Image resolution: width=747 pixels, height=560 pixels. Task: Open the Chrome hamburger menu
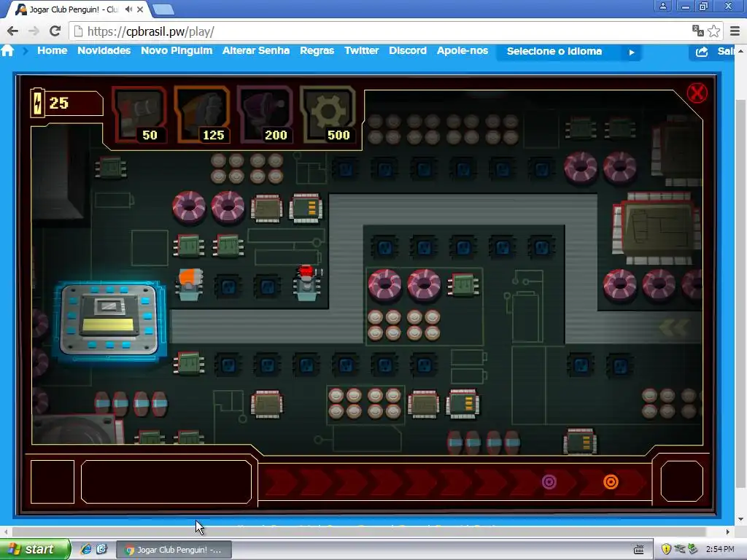click(735, 31)
